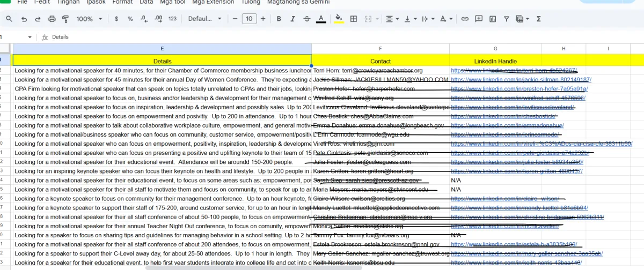The height and width of the screenshot is (270, 644).
Task: Open the horizontal align dropdown
Action: click(393, 19)
